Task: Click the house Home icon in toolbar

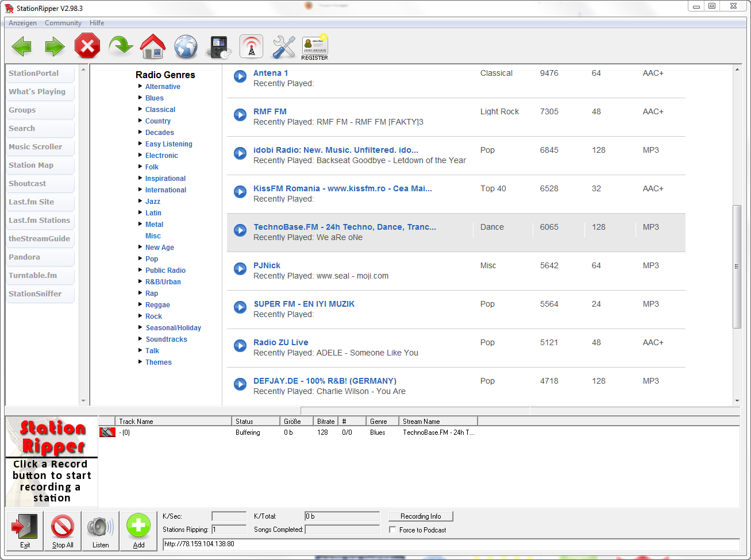Action: [153, 47]
